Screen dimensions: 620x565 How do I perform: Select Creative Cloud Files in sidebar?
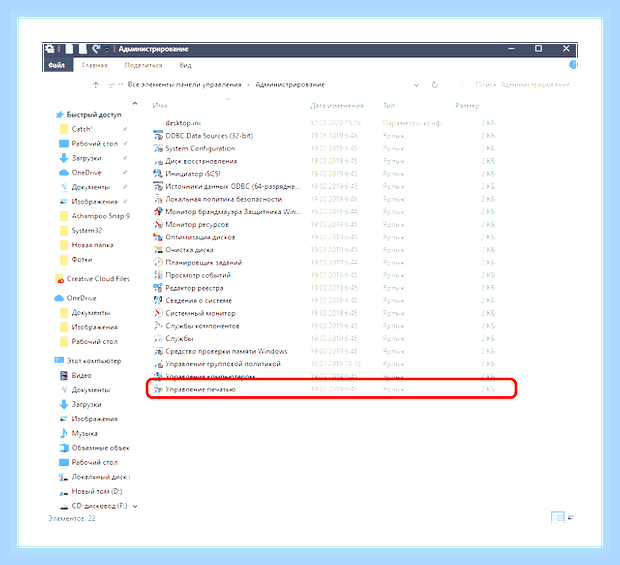(x=98, y=279)
